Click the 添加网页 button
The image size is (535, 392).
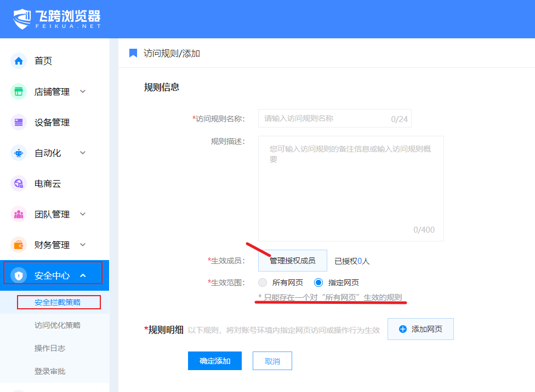(x=420, y=329)
